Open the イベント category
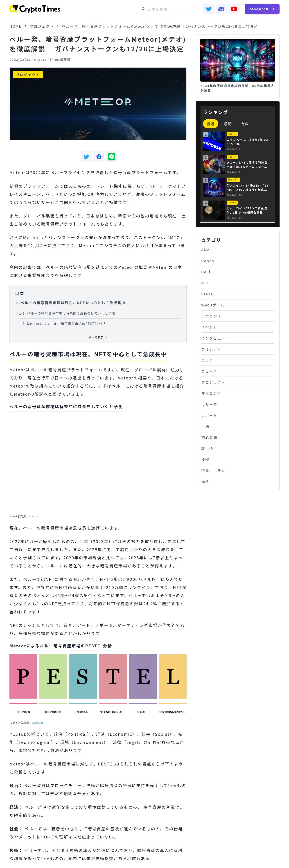 [237, 327]
